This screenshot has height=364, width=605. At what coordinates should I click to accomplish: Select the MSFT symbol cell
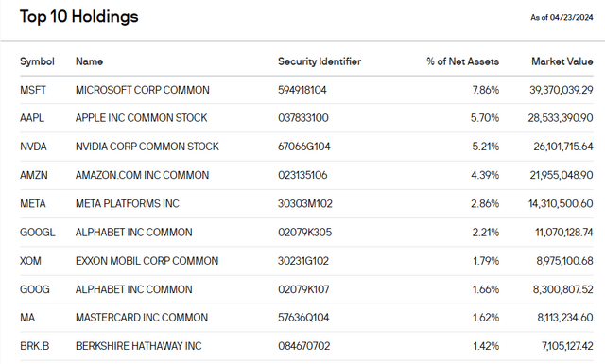[33, 90]
